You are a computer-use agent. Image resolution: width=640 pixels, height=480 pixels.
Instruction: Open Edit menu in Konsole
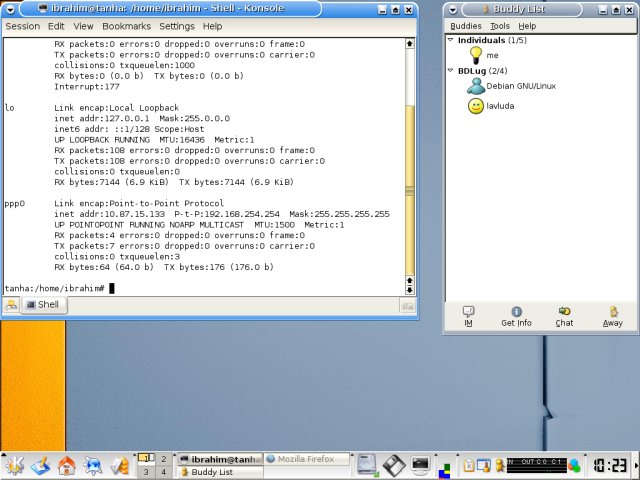tap(56, 26)
